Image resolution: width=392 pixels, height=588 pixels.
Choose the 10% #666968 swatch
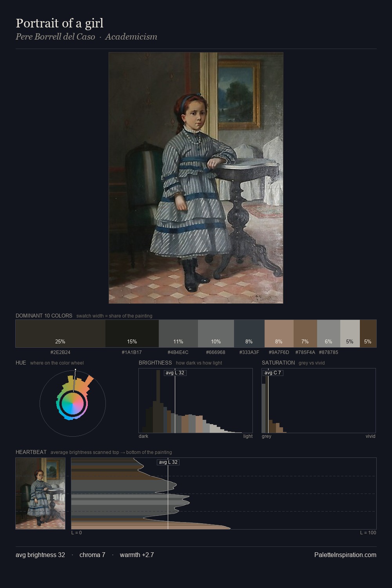(216, 334)
